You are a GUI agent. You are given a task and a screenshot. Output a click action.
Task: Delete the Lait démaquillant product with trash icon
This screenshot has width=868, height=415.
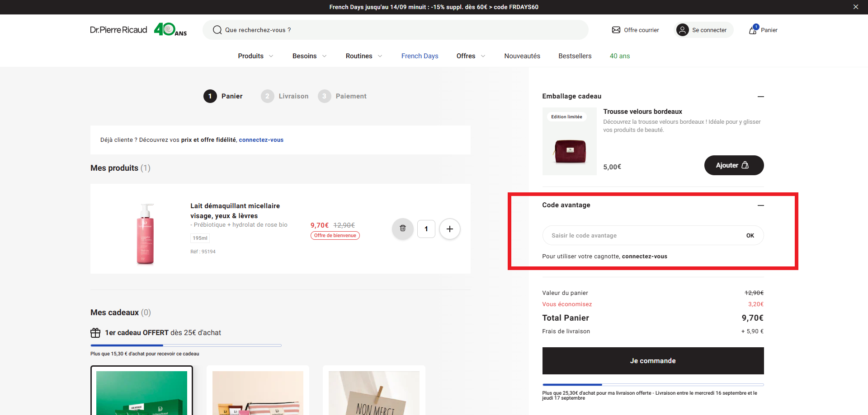pos(403,228)
